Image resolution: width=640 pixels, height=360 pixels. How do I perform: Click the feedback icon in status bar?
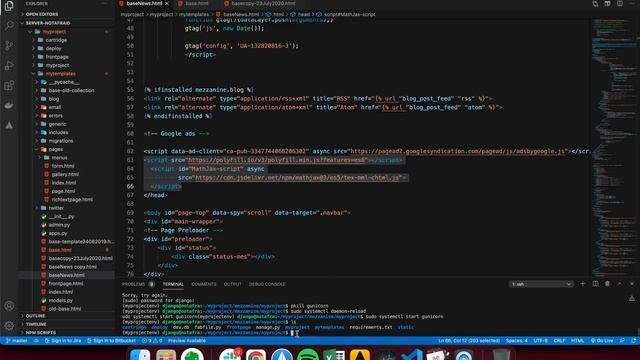coord(622,340)
